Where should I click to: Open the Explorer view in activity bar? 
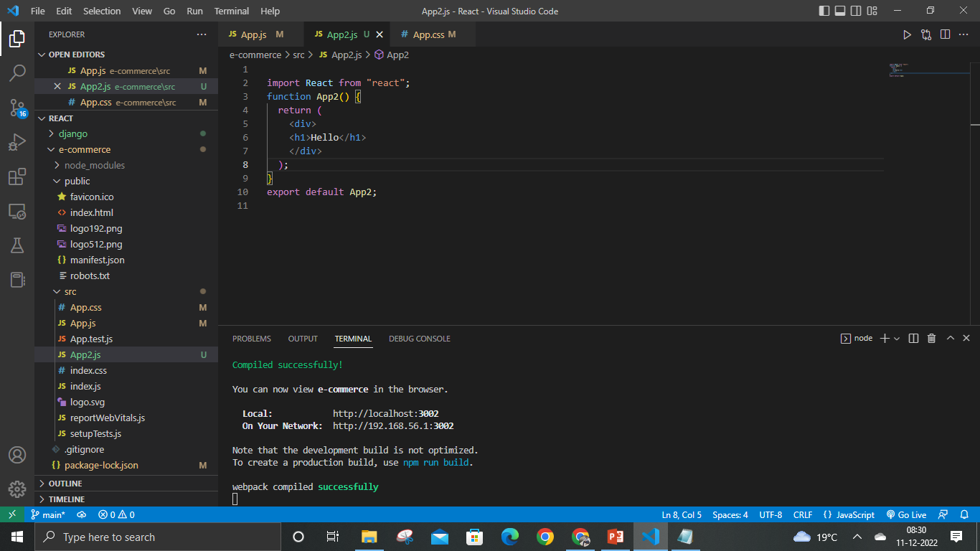point(17,38)
